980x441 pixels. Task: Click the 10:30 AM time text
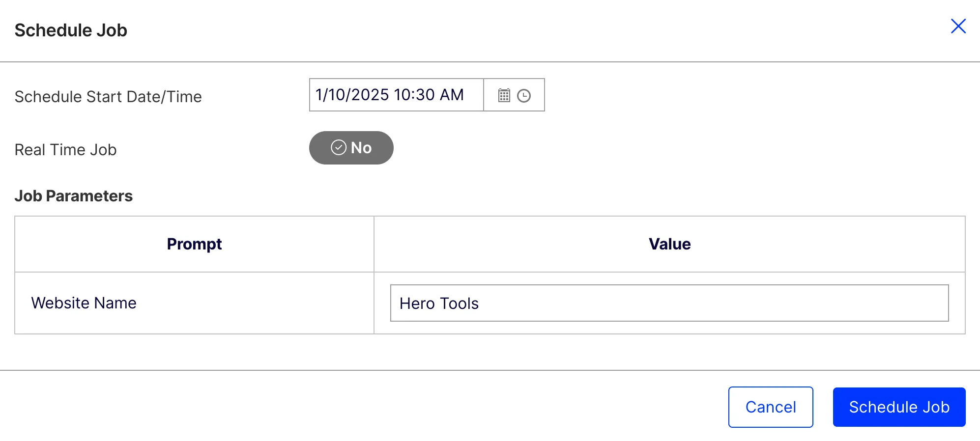[429, 95]
